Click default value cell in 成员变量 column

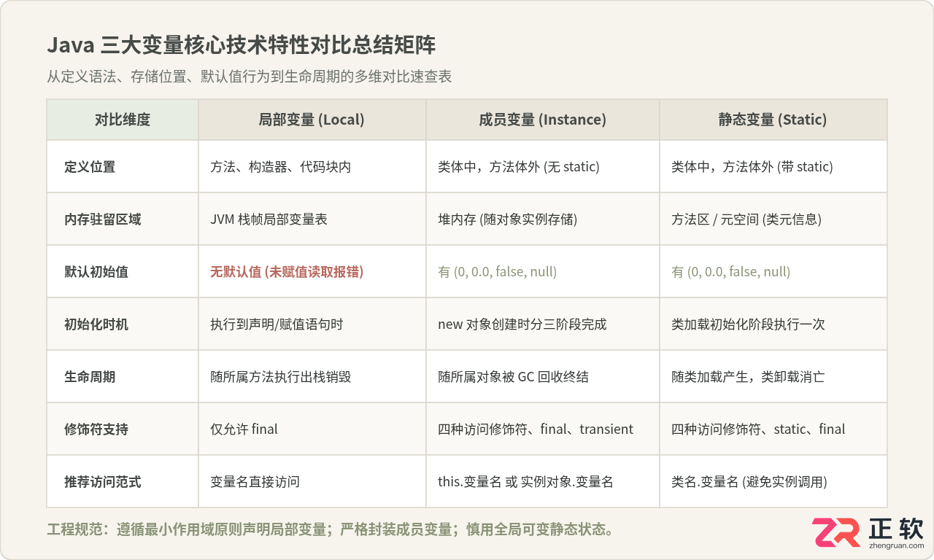click(x=543, y=272)
